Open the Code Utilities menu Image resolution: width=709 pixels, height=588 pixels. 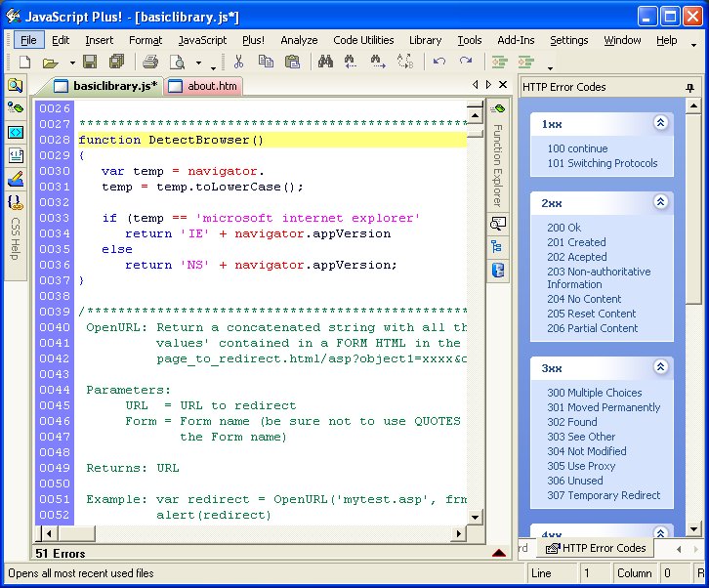363,40
